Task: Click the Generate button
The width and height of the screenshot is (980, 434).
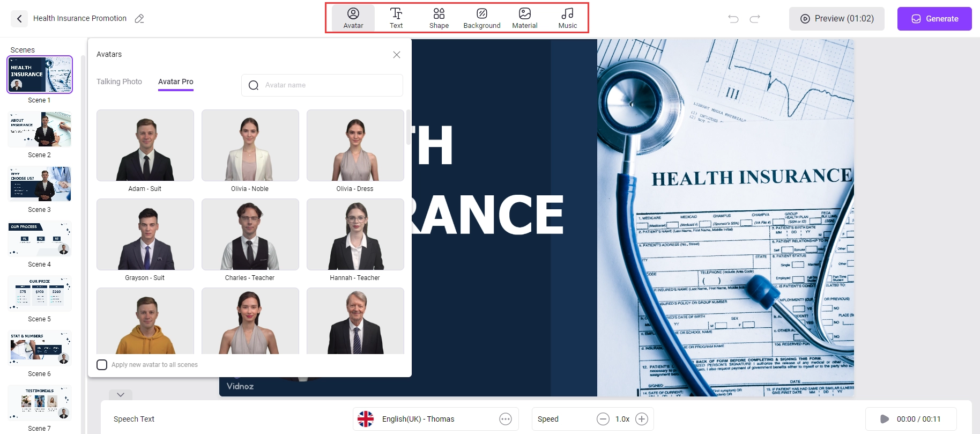Action: click(x=934, y=19)
